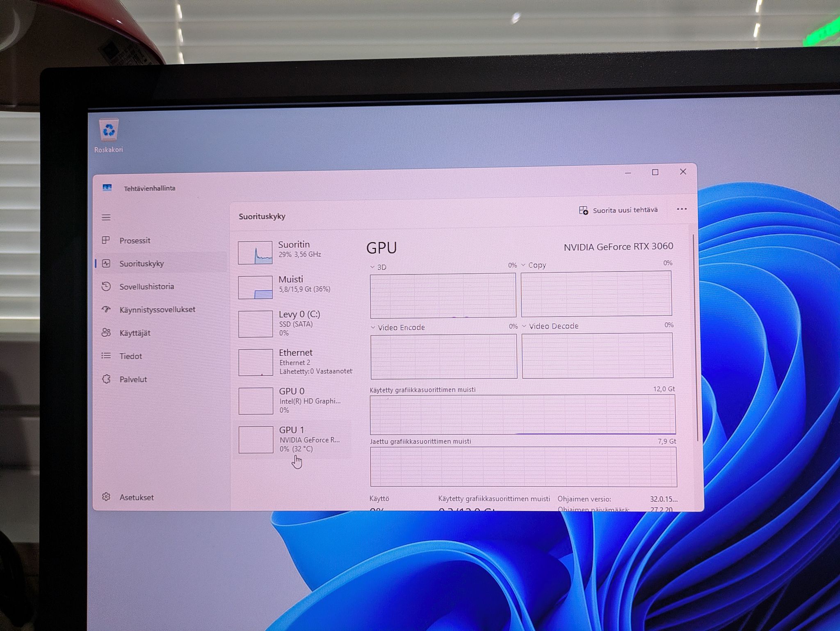
Task: Click inside the 3D usage graph
Action: 443,295
